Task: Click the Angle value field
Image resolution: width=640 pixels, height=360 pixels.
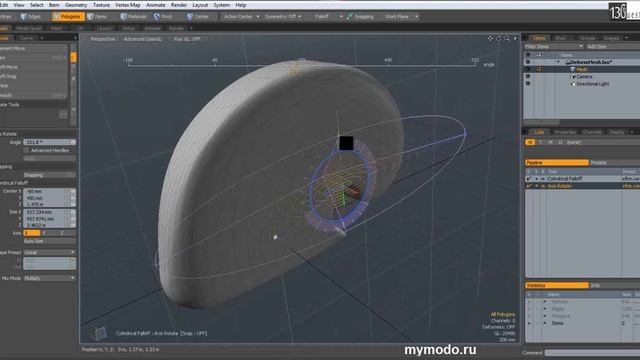Action: 49,142
